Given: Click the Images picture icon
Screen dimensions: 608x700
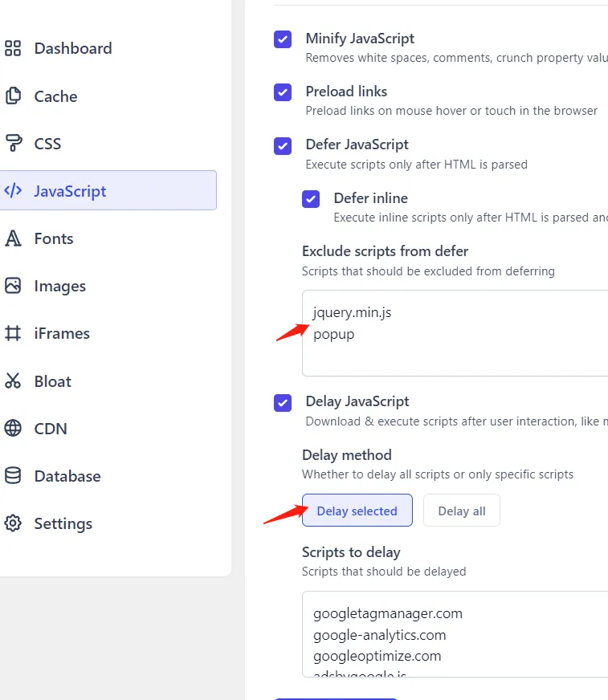Looking at the screenshot, I should coord(13,286).
